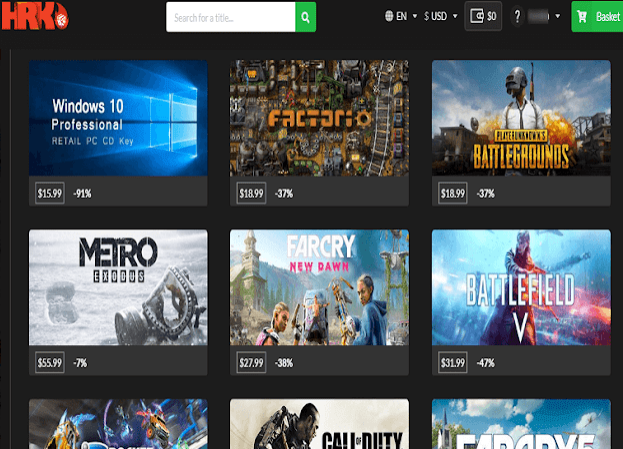Select the Far Cry New Dawn thumbnail

tap(319, 289)
